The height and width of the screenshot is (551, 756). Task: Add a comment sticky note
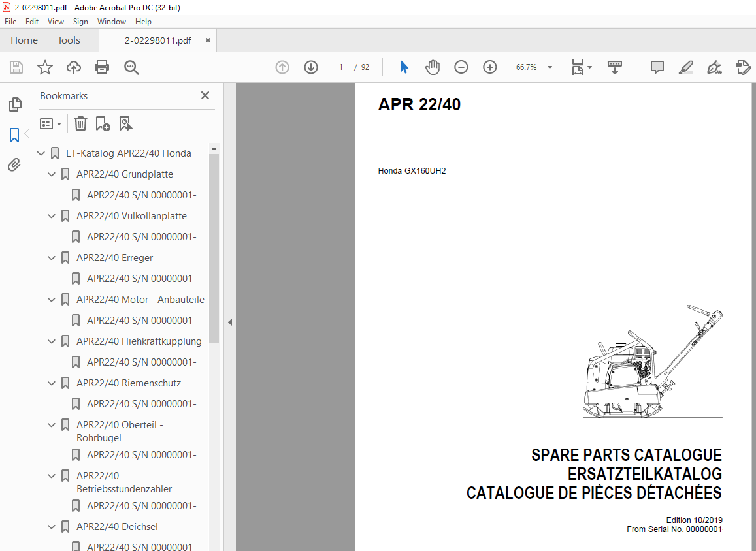pyautogui.click(x=657, y=67)
